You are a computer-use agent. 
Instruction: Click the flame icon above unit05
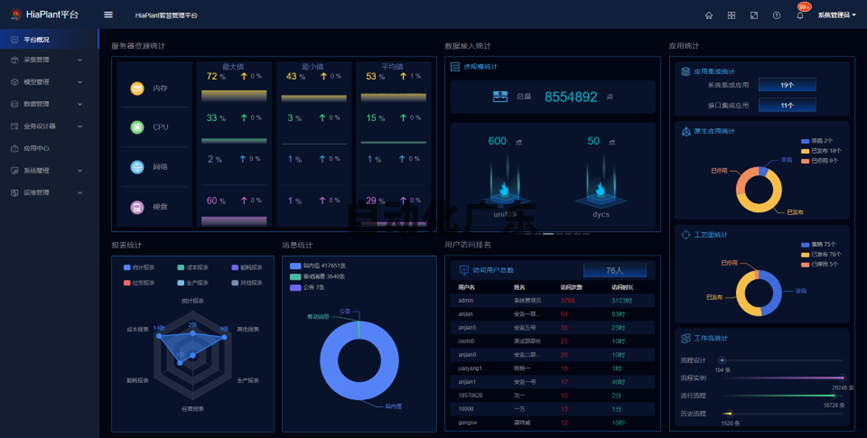tap(504, 190)
